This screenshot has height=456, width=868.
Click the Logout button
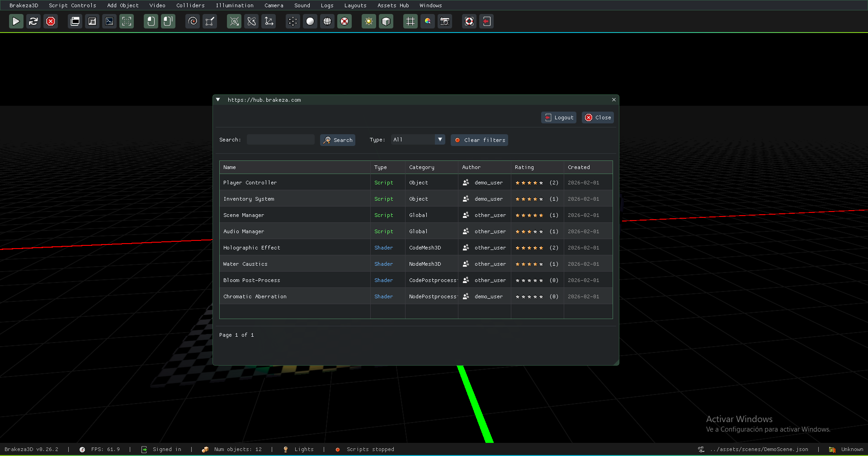[x=559, y=118]
